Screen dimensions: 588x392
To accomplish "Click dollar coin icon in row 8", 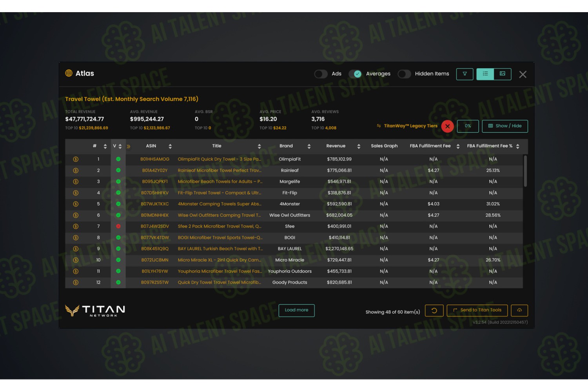I will [x=76, y=238].
